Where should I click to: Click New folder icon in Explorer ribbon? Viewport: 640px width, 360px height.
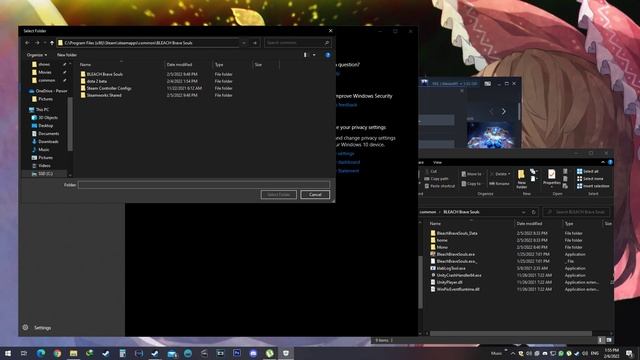pos(521,178)
